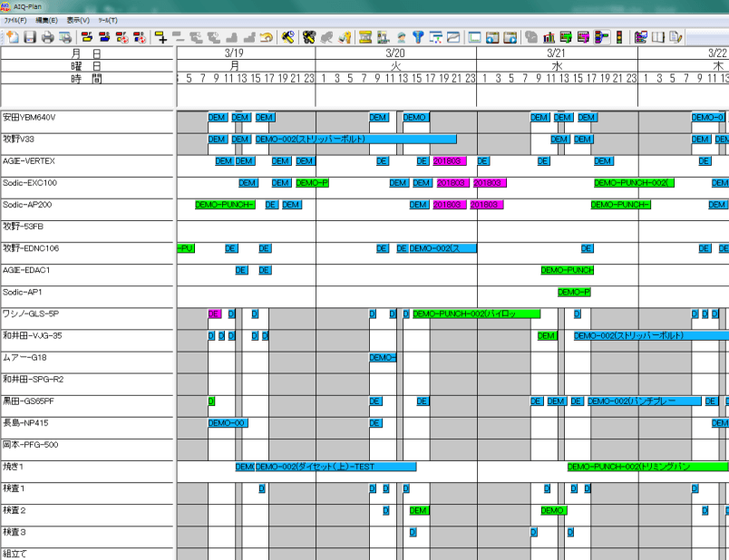Select DEMO-002(パンチプレー bar in 黒田-GS65PF row
The image size is (729, 560).
click(x=645, y=401)
